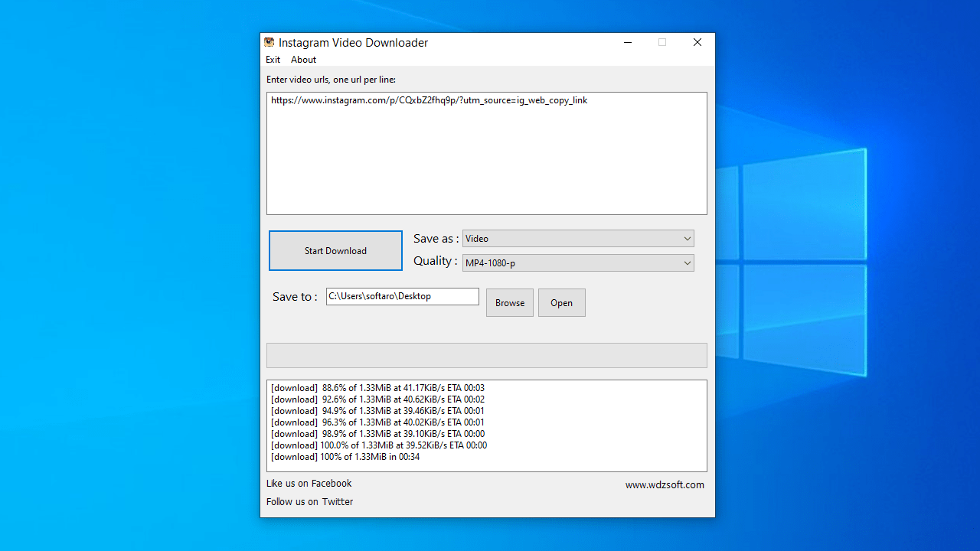Click the 'Quality :' label
980x551 pixels.
(x=436, y=261)
